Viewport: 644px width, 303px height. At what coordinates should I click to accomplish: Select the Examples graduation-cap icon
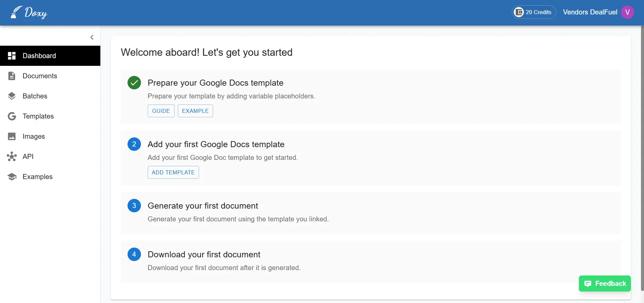point(12,177)
